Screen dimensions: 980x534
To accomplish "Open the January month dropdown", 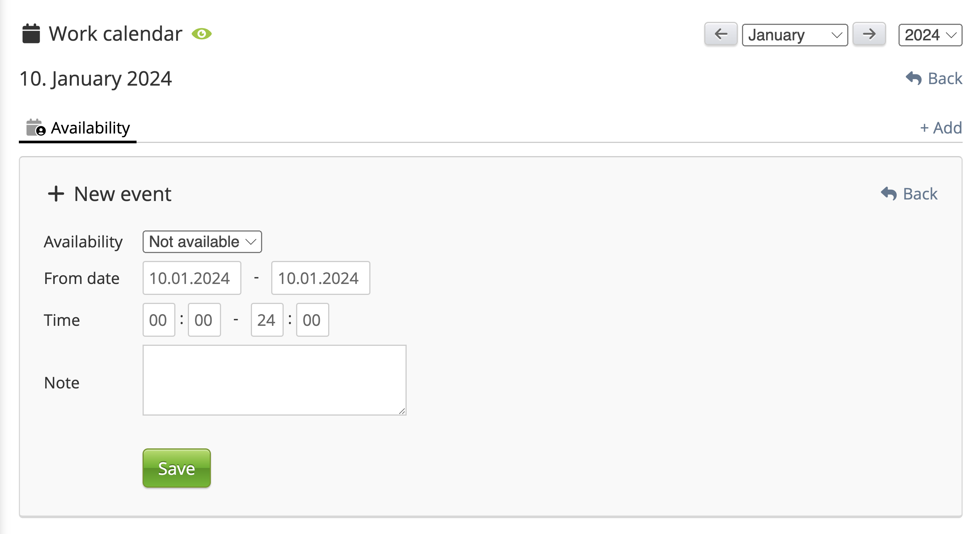I will pos(794,35).
